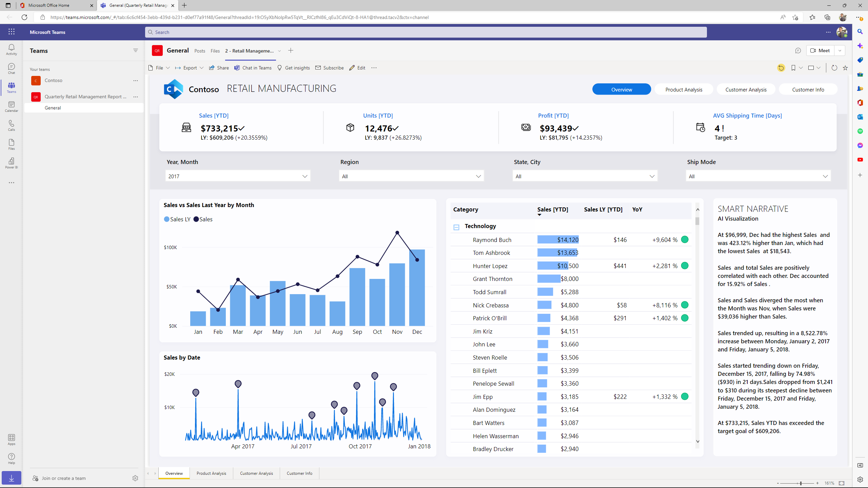Open the Calendar app in sidebar
This screenshot has height=488, width=868.
(11, 106)
